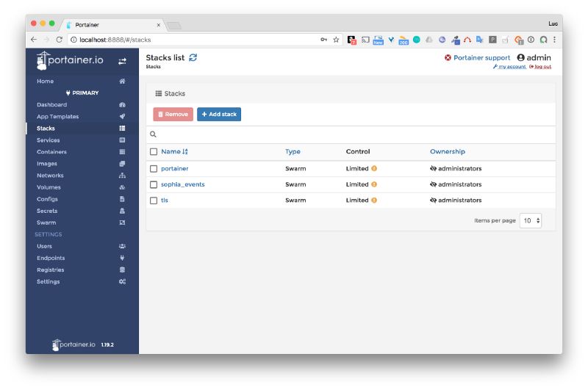Go to Containers in the sidebar
Viewport: 588px width, 390px height.
point(51,152)
